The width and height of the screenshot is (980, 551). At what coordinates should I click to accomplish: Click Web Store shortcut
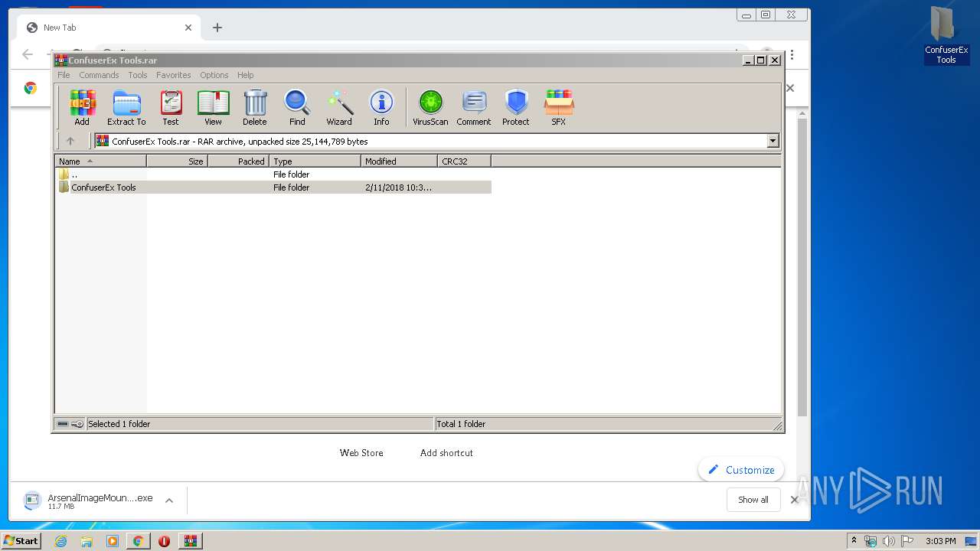tap(361, 453)
